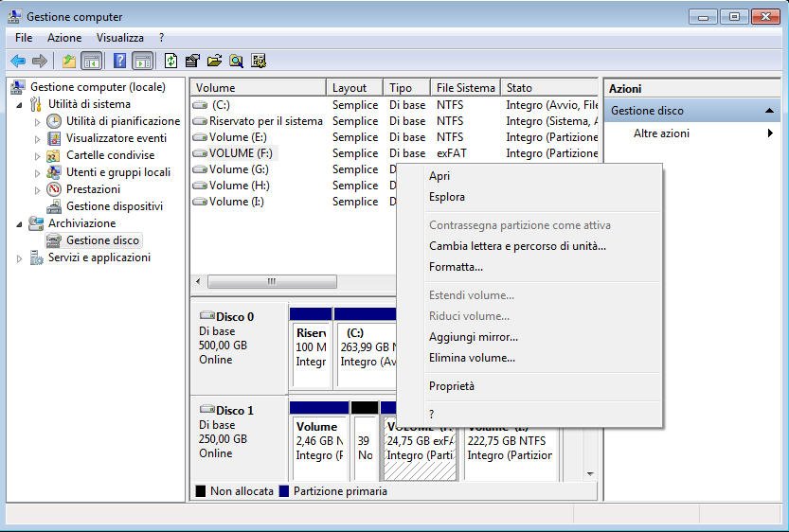The height and width of the screenshot is (532, 789).
Task: Click the gray Forward arrow in toolbar
Action: 39,62
